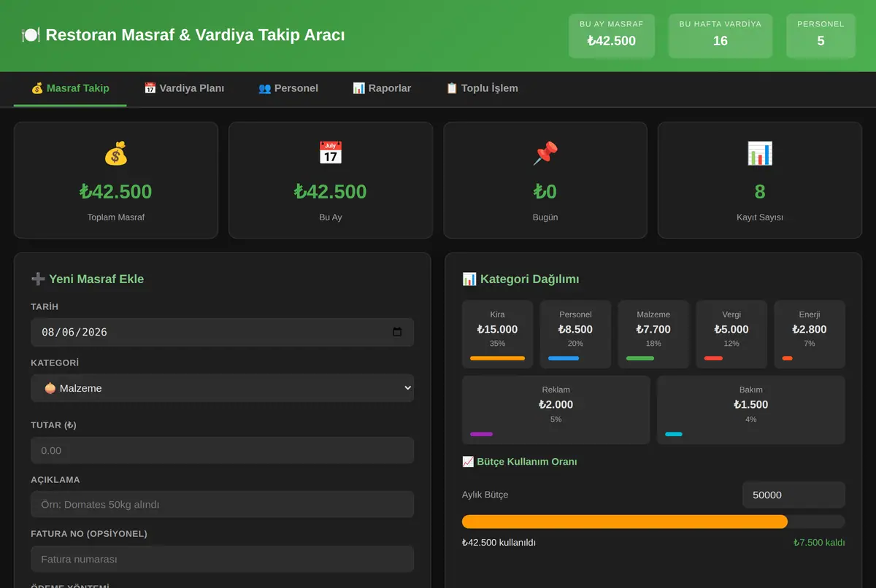Select the Malzeme ₺7.700 category card

click(x=653, y=334)
